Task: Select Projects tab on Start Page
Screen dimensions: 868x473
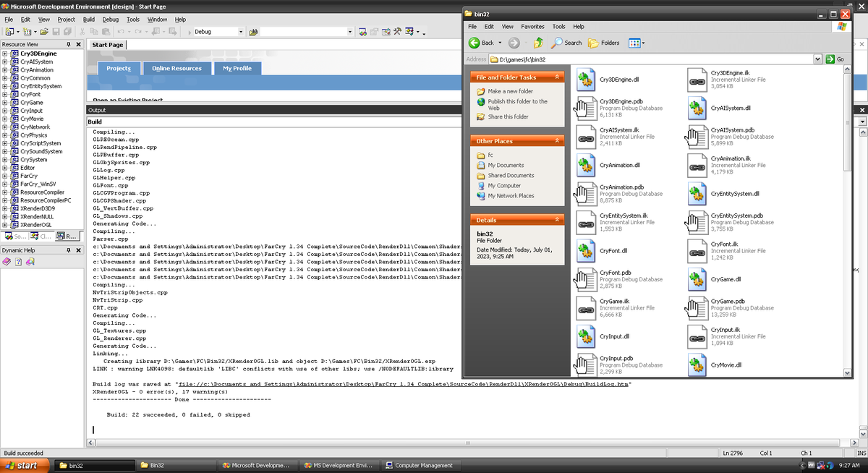Action: click(119, 68)
